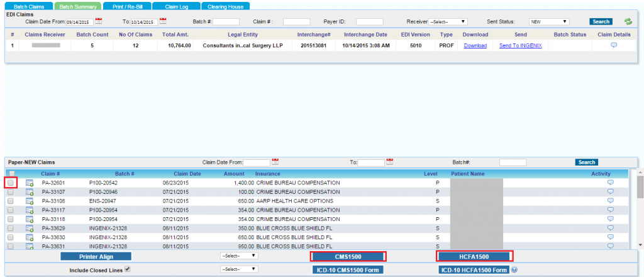Open the Print / Re-Bill tab

[x=127, y=6]
